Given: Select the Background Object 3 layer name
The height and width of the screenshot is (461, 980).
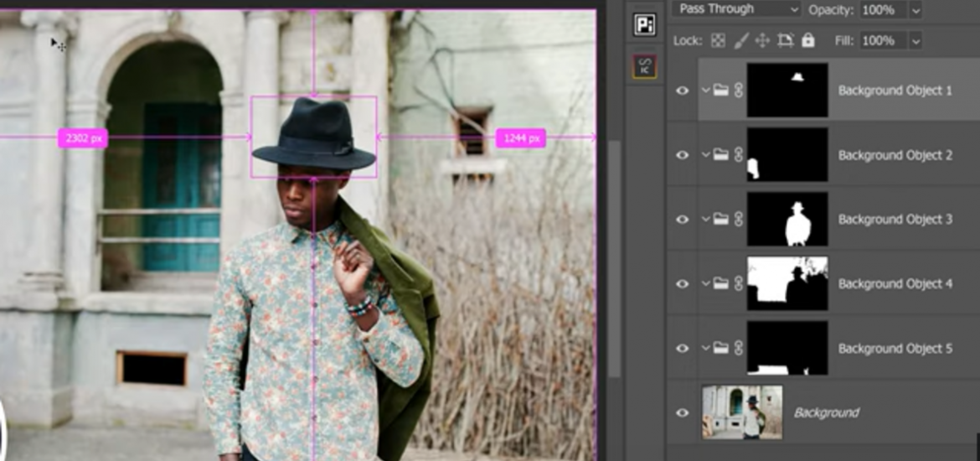Looking at the screenshot, I should click(895, 220).
